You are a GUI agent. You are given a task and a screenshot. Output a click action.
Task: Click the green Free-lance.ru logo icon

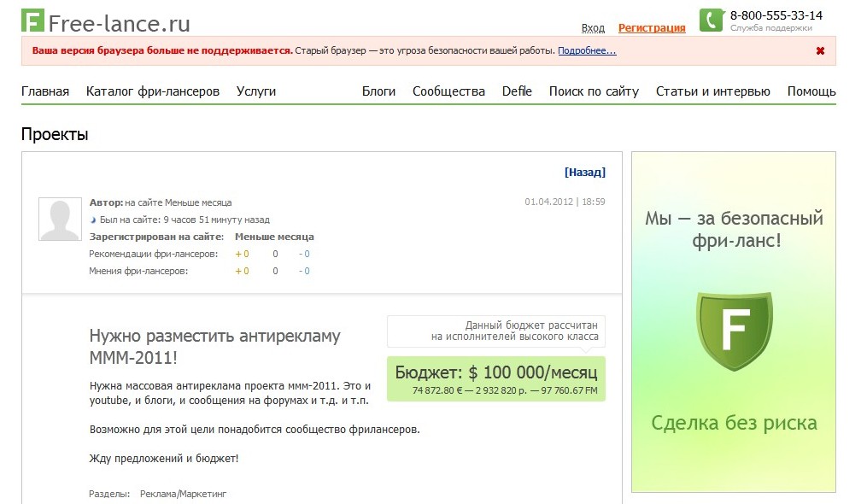[x=32, y=21]
